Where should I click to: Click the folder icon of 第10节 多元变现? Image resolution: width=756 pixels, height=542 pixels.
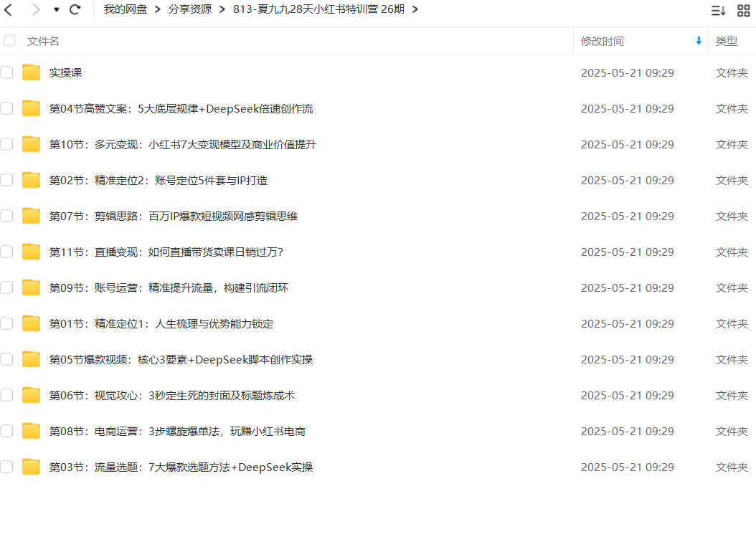pyautogui.click(x=32, y=144)
